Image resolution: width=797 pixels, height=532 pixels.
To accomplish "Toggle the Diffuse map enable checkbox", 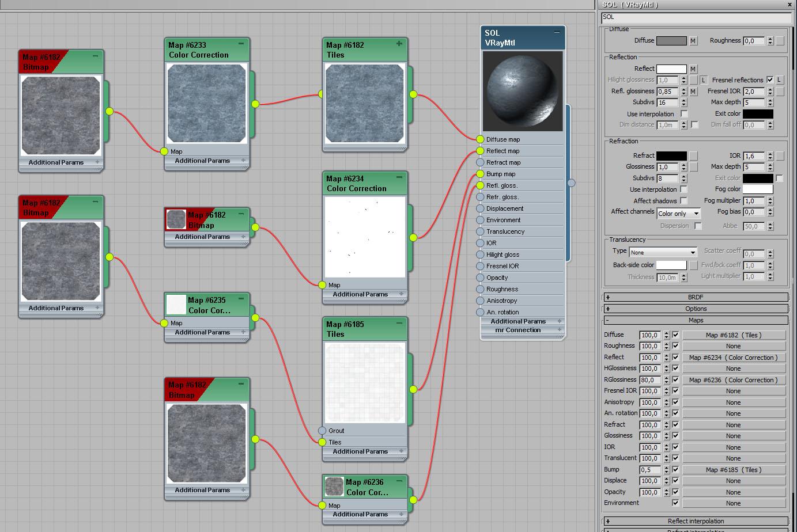I will (x=675, y=335).
